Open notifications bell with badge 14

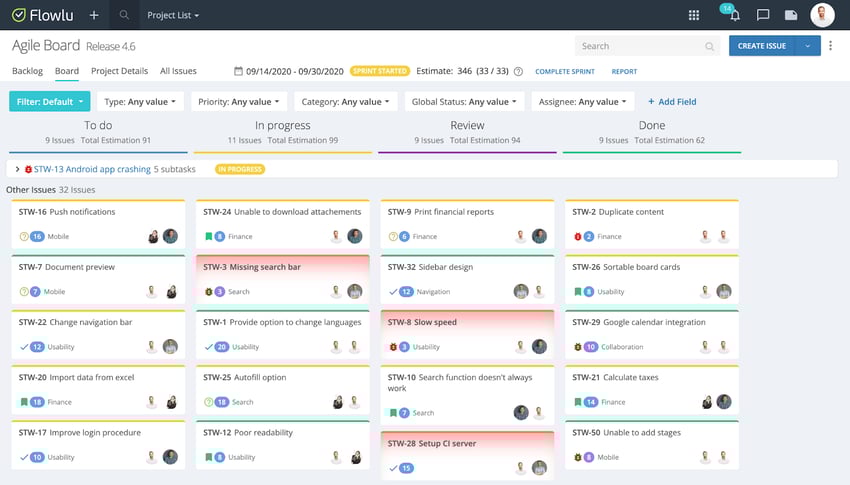pos(734,14)
